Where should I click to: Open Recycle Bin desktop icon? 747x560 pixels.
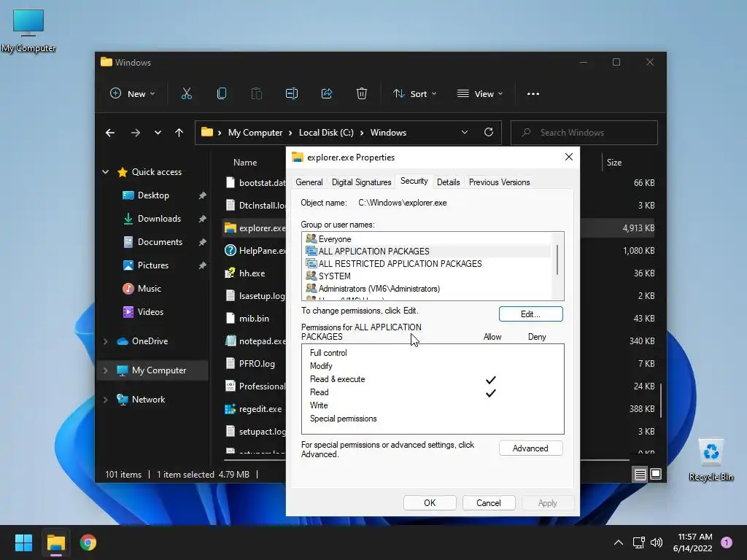(x=711, y=460)
